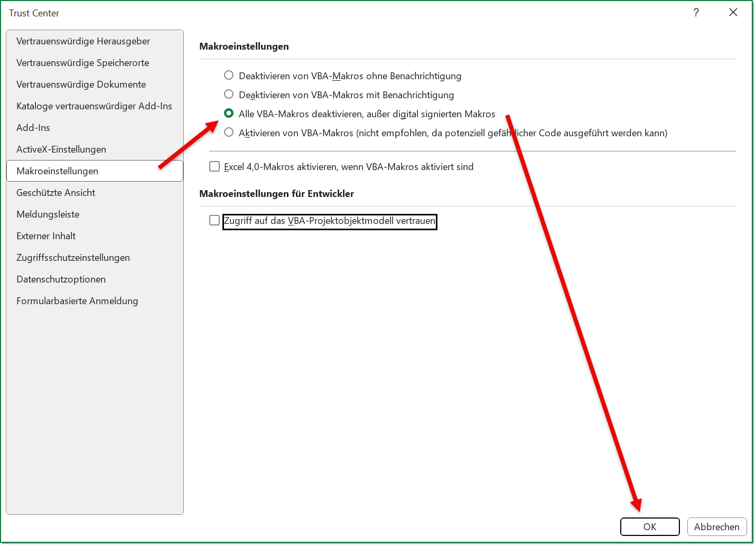Screen dimensions: 756x546
Task: Open Datenschutzoptionen category
Action: 61,279
